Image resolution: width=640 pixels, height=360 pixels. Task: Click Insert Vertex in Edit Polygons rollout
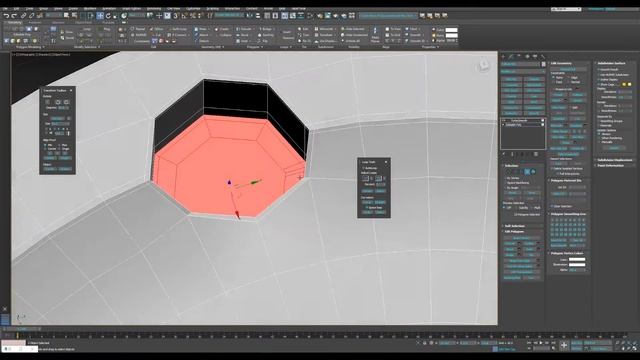pos(522,238)
